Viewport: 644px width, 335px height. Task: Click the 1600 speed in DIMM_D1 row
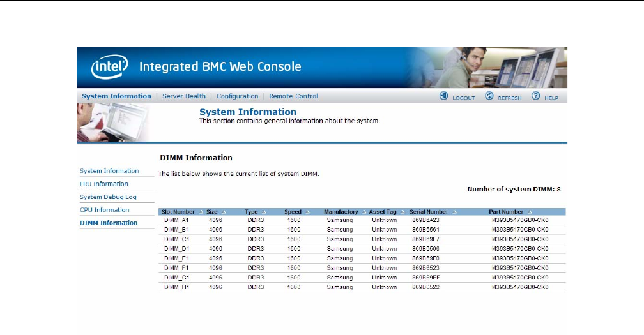pyautogui.click(x=294, y=249)
